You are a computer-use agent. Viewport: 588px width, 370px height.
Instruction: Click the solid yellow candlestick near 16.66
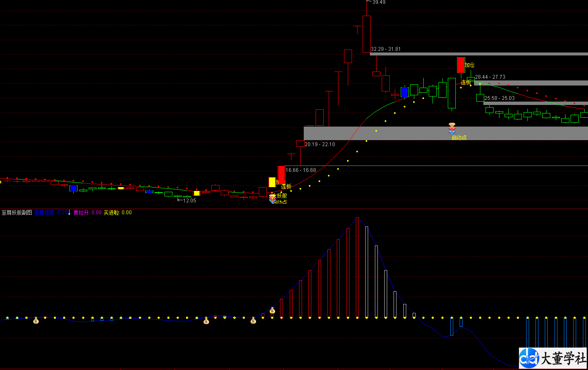[x=272, y=182]
